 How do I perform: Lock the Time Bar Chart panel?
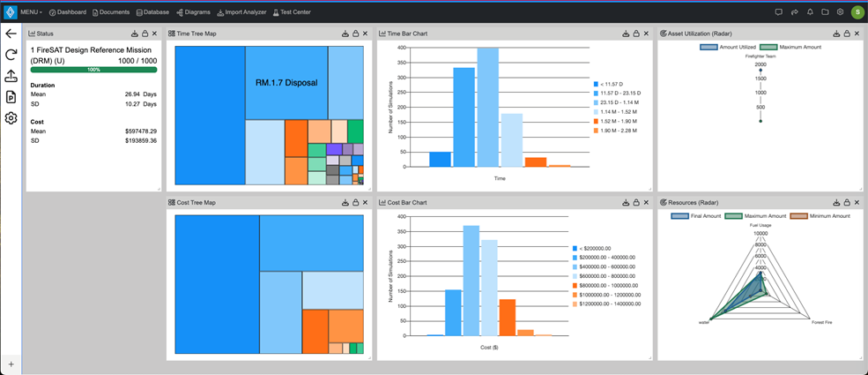(x=636, y=34)
